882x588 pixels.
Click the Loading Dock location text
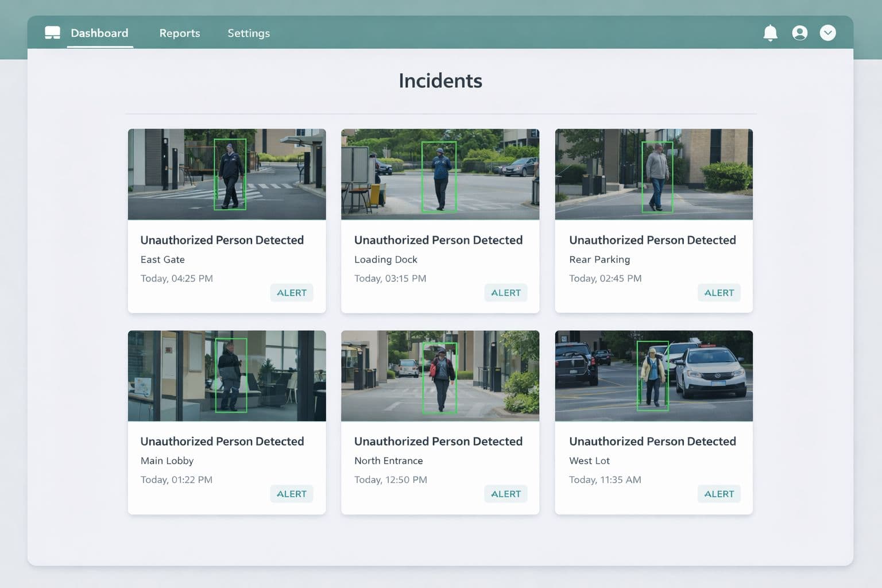tap(386, 260)
